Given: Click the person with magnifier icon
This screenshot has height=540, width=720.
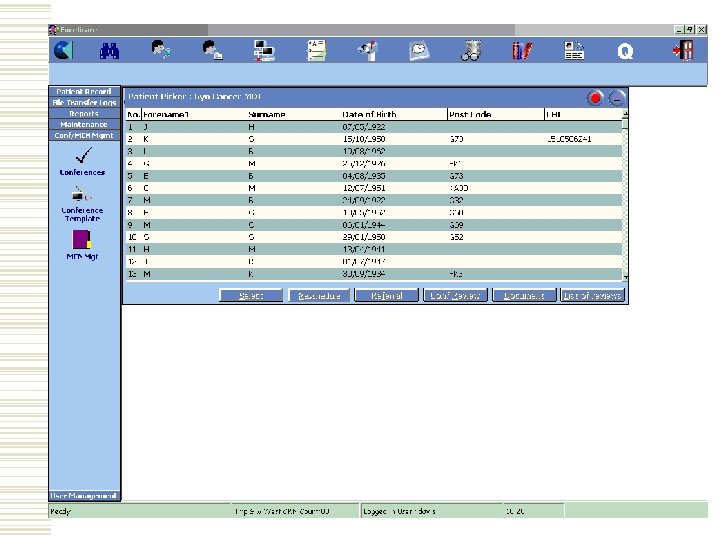Looking at the screenshot, I should (x=161, y=50).
